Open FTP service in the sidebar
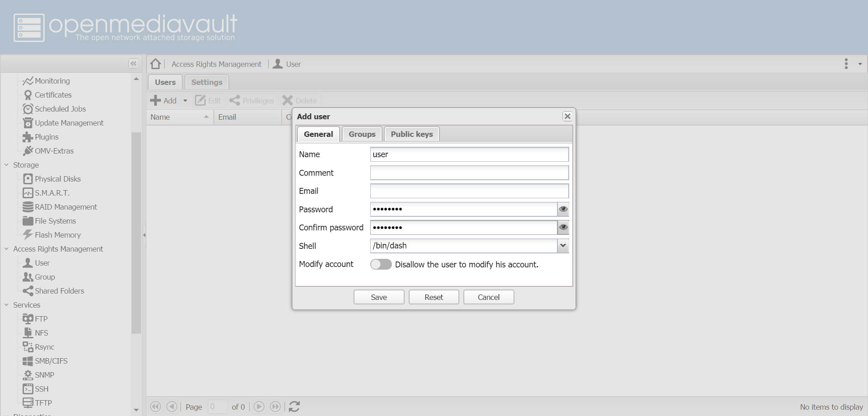Viewport: 868px width, 416px height. coord(35,319)
